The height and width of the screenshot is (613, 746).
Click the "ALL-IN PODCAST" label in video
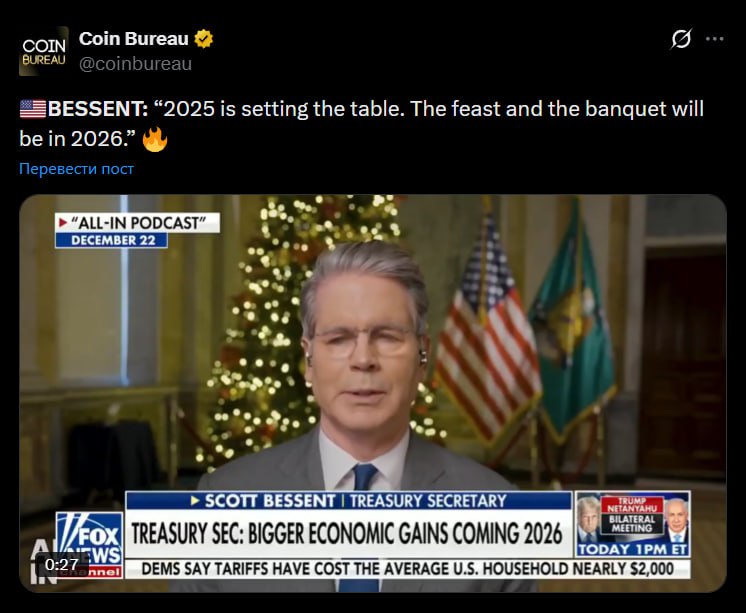(x=137, y=223)
